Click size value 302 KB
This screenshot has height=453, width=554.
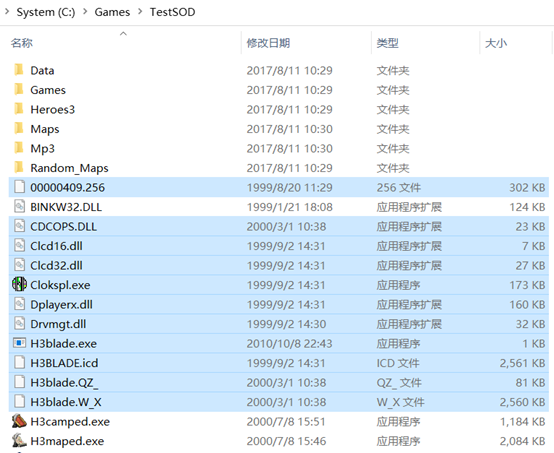[527, 188]
